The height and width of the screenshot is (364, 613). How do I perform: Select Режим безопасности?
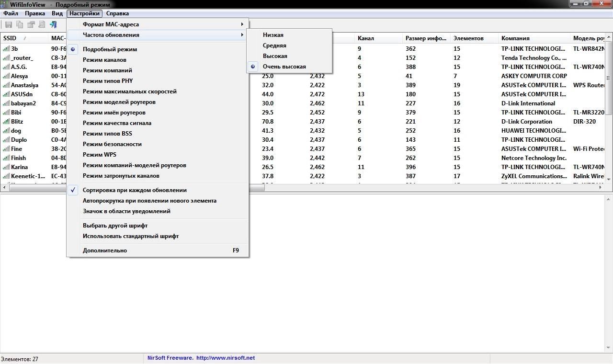[x=158, y=144]
